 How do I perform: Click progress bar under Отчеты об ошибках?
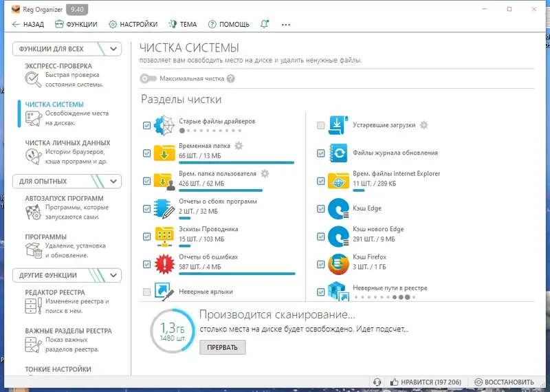(237, 274)
